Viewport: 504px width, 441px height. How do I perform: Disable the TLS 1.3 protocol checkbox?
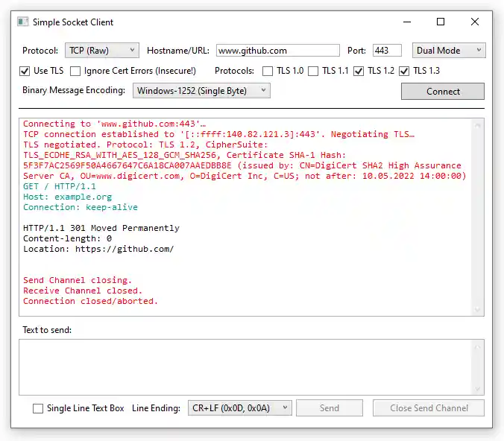click(404, 72)
